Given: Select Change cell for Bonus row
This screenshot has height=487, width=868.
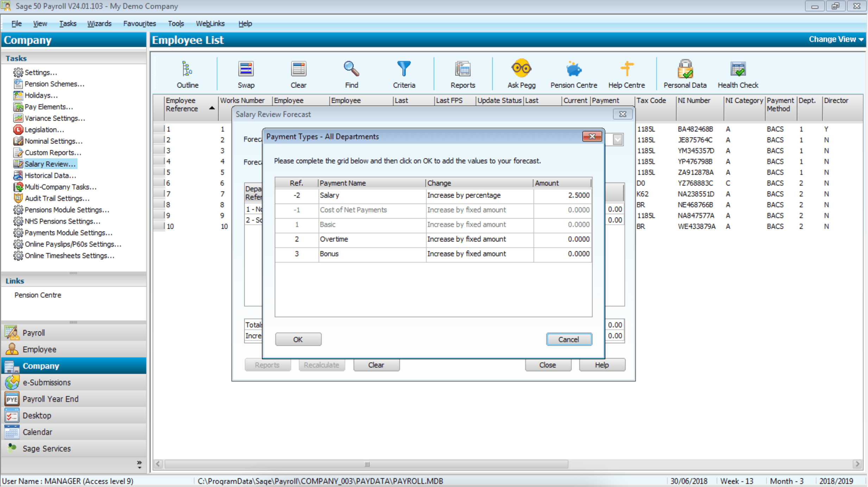Looking at the screenshot, I should [x=479, y=254].
